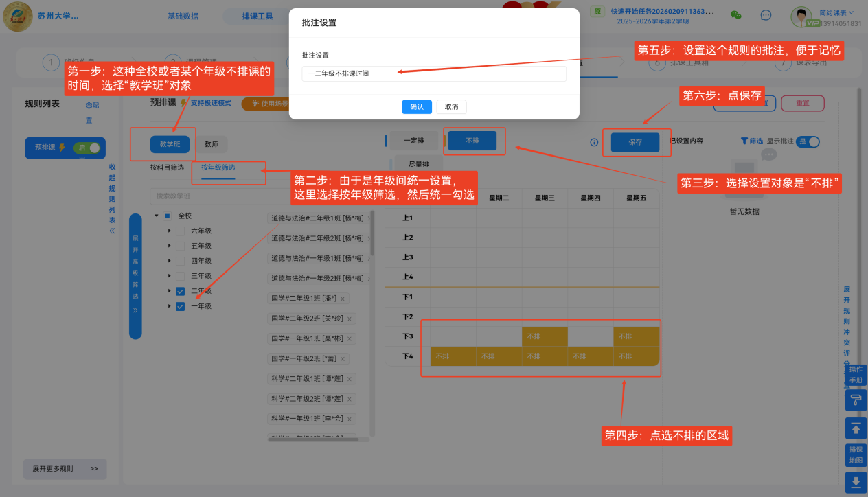Select the 按年级筛选 tab
The width and height of the screenshot is (868, 497).
(218, 167)
